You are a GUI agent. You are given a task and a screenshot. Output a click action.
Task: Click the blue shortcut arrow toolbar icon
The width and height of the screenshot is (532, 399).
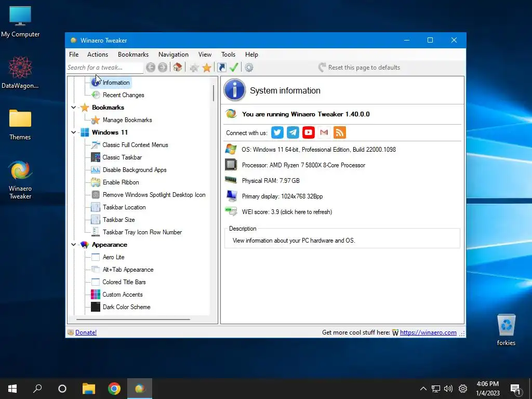tap(221, 68)
